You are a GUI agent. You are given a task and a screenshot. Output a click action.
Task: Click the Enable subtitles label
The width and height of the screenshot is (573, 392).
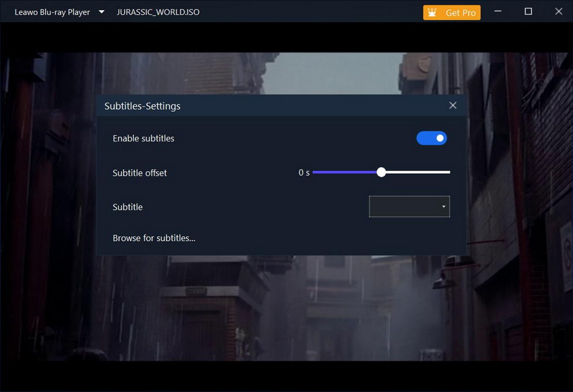click(x=144, y=138)
